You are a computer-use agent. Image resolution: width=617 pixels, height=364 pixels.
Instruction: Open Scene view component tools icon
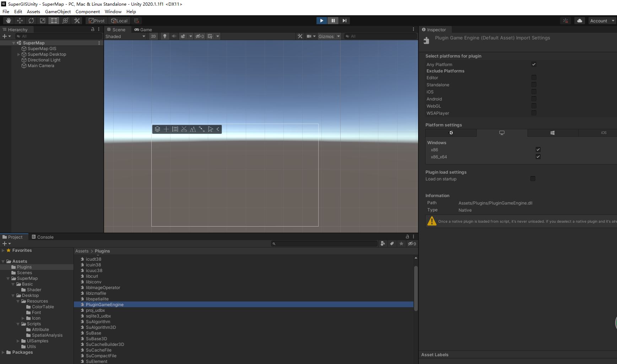click(300, 36)
